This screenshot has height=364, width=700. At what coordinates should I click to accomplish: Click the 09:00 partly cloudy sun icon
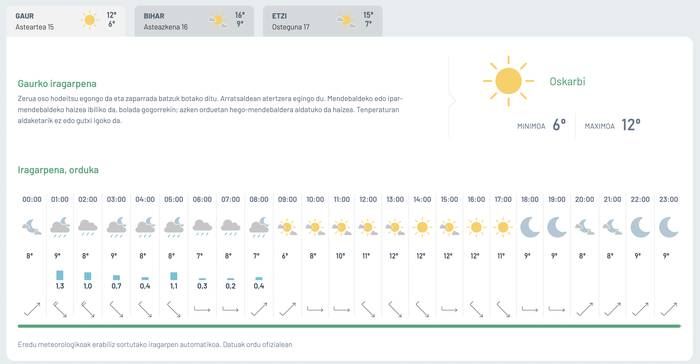click(287, 227)
